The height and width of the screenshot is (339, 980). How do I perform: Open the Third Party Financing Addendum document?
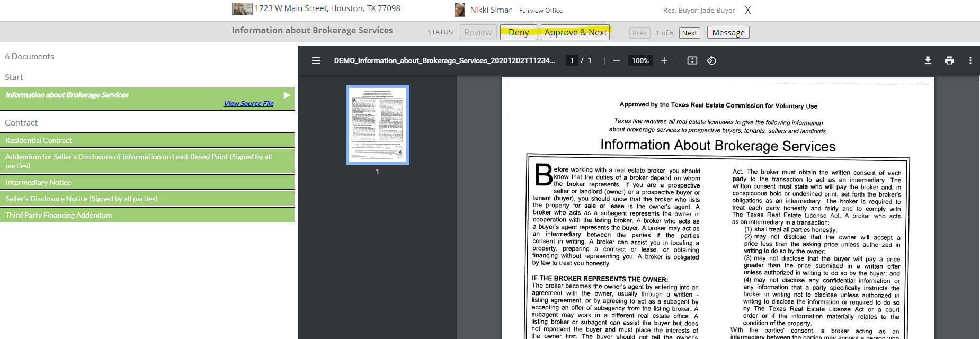(147, 215)
